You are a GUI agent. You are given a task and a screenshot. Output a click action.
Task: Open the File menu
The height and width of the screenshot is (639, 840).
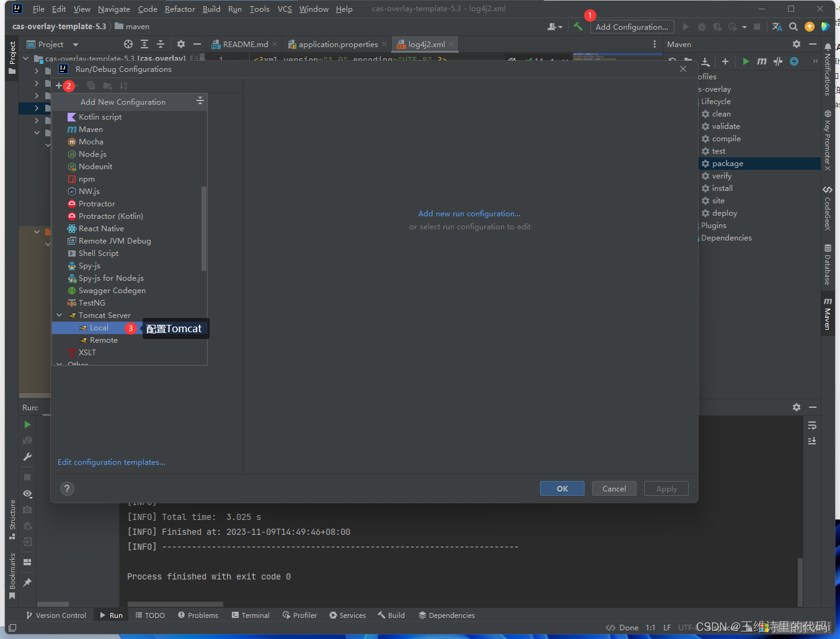coord(38,9)
